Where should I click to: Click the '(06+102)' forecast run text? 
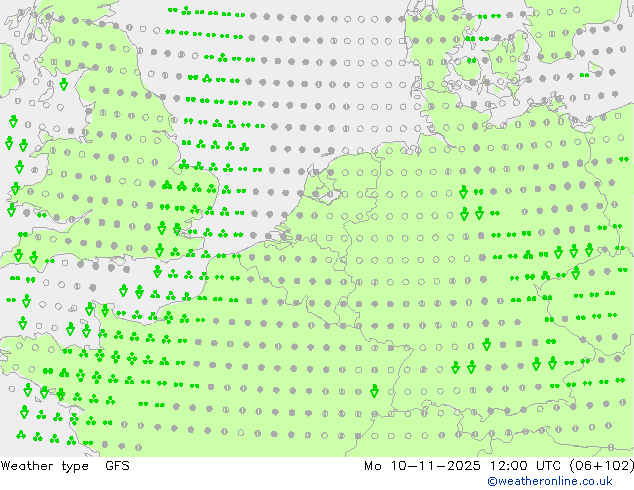coord(602,466)
